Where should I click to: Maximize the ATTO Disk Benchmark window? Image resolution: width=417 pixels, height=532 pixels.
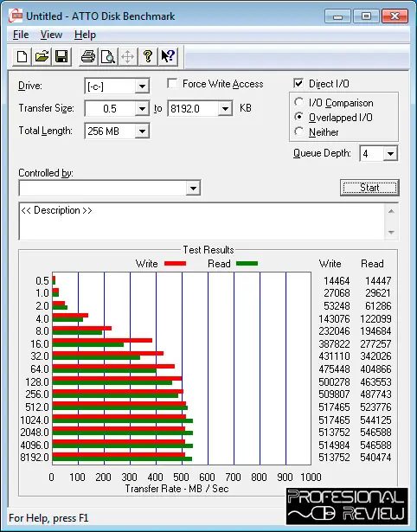(x=366, y=16)
